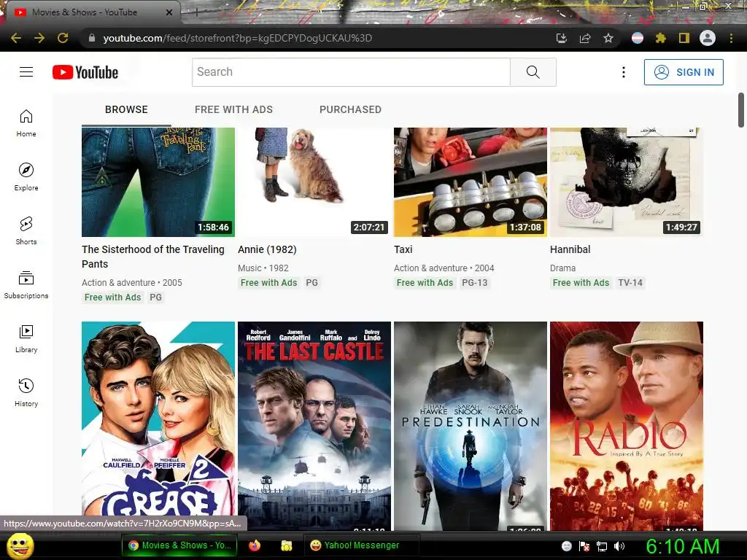Click the SIGN IN button

click(x=684, y=72)
